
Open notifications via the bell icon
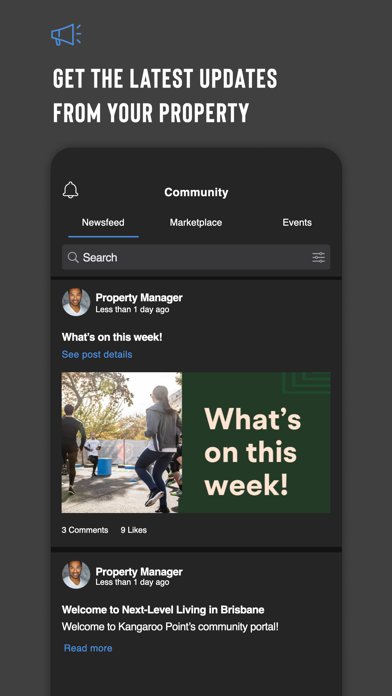coord(70,190)
